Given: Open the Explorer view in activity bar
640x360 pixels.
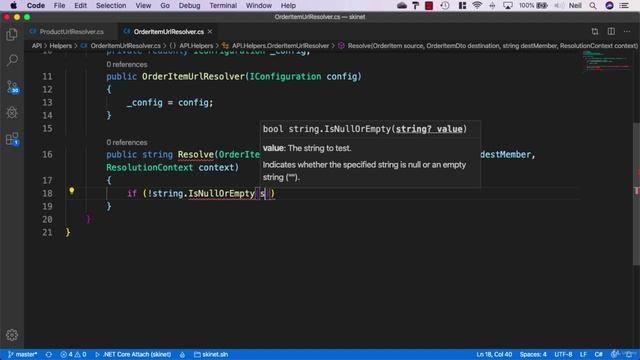Looking at the screenshot, I should point(12,35).
